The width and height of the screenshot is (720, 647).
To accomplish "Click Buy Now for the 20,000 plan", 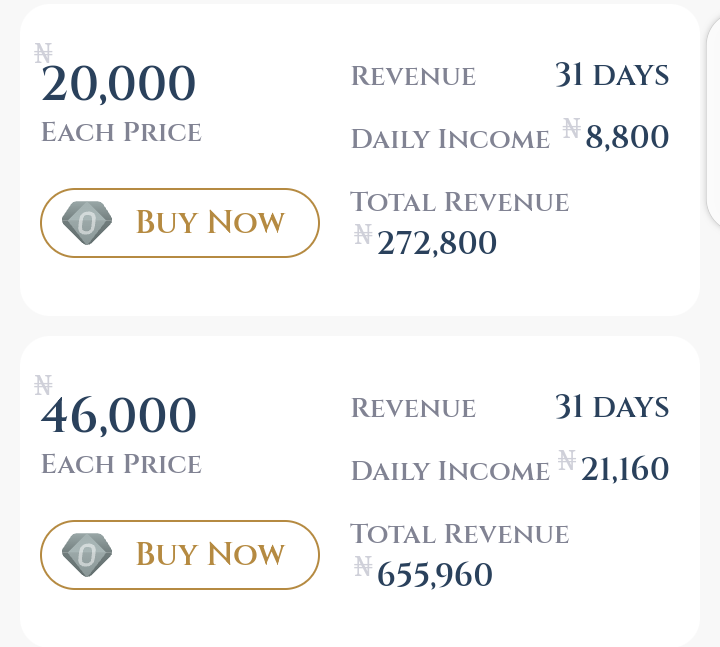I will click(x=180, y=223).
